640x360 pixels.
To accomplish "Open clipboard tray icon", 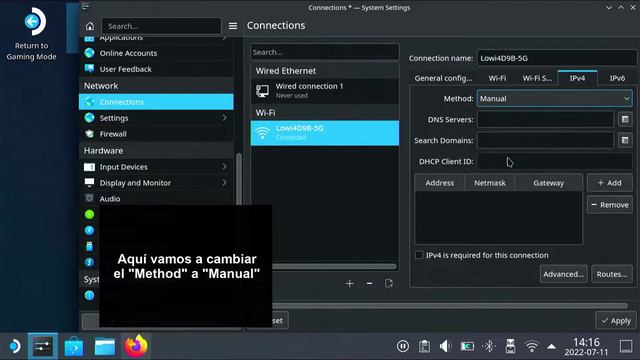I will (424, 347).
